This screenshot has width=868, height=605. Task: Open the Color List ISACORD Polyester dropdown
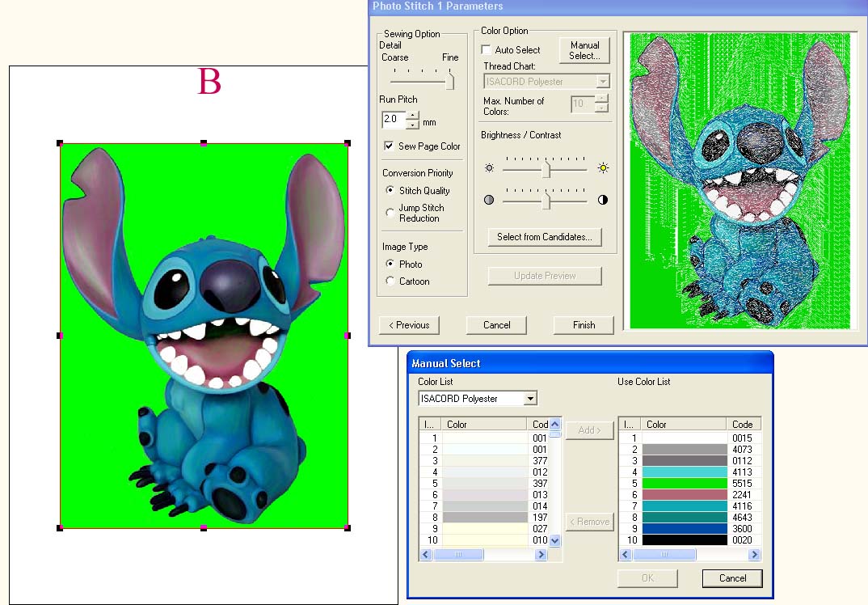coord(530,399)
